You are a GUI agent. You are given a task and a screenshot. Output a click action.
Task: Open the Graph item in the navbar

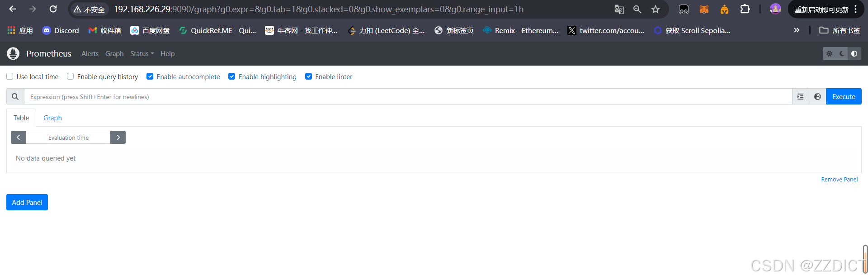[x=114, y=53]
